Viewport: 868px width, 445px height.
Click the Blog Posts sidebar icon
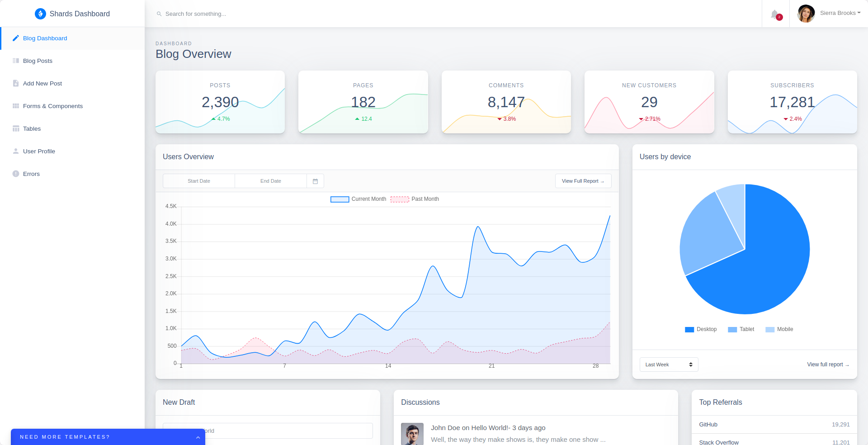[16, 61]
